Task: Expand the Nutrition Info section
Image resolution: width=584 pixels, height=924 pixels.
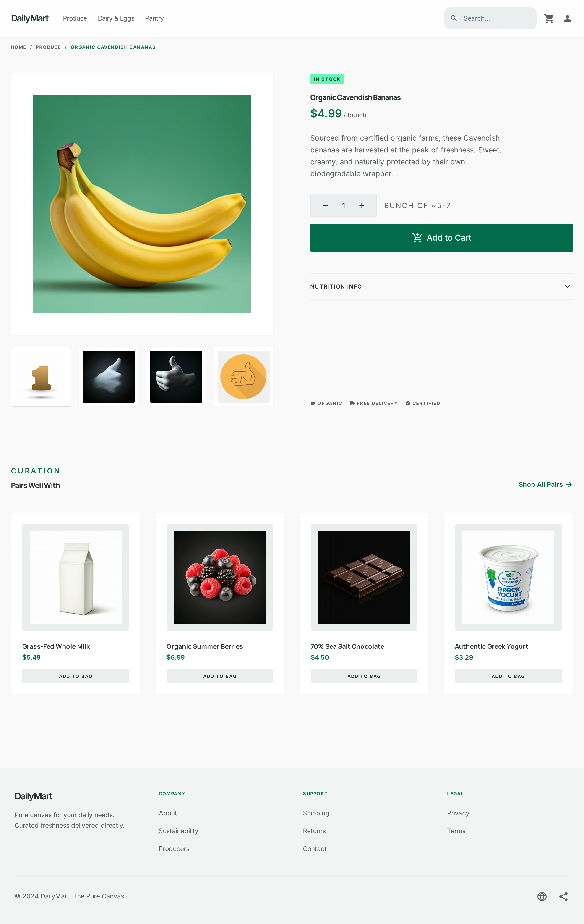Action: coord(441,287)
